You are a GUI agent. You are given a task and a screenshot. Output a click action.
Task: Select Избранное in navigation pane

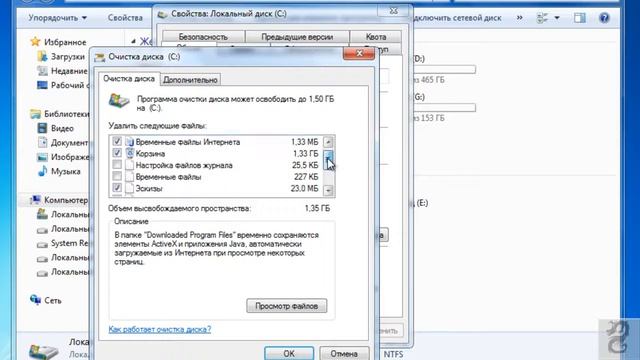(65, 42)
